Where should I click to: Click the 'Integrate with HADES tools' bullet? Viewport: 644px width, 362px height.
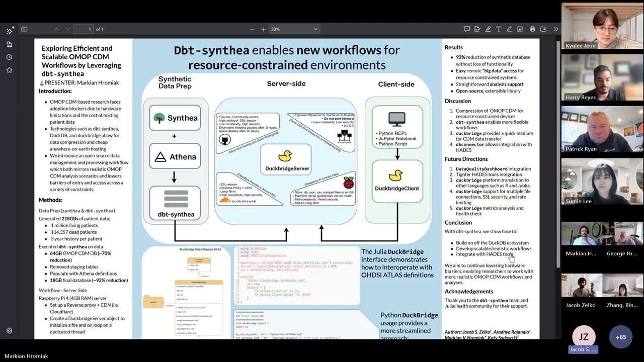point(485,254)
